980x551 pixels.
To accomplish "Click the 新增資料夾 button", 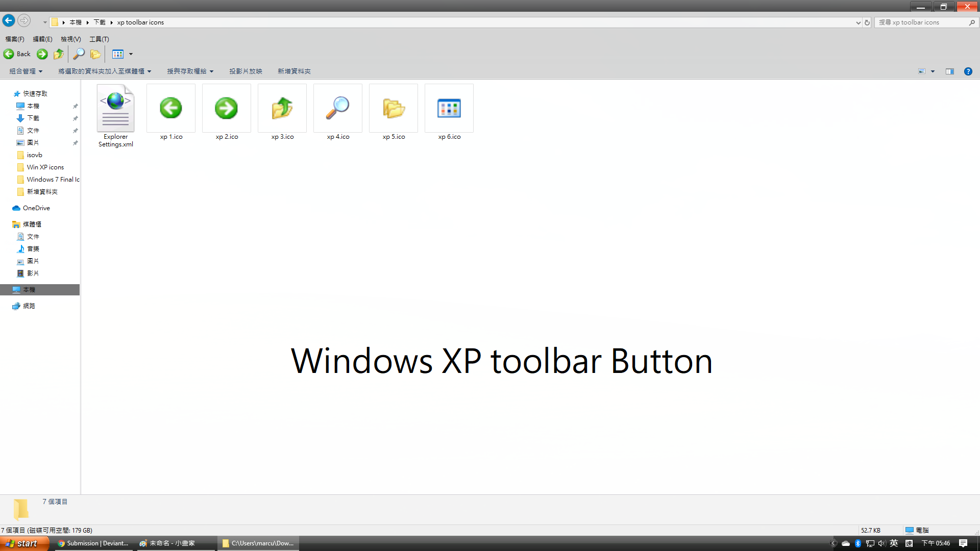I will 293,71.
